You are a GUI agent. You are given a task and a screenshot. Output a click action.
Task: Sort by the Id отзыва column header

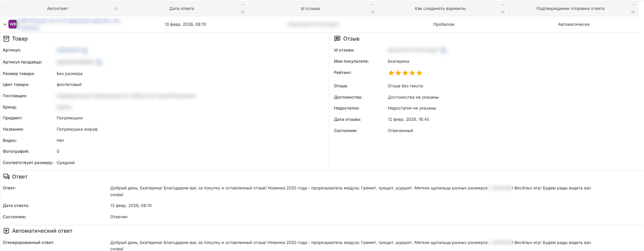pyautogui.click(x=313, y=8)
